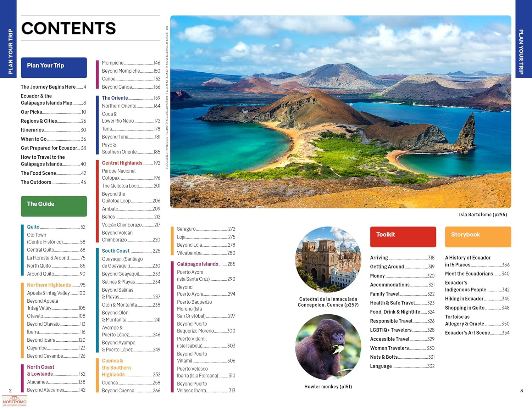The image size is (532, 409).
Task: Click the 'Ibarra' page 116 entry
Action: pyautogui.click(x=56, y=332)
